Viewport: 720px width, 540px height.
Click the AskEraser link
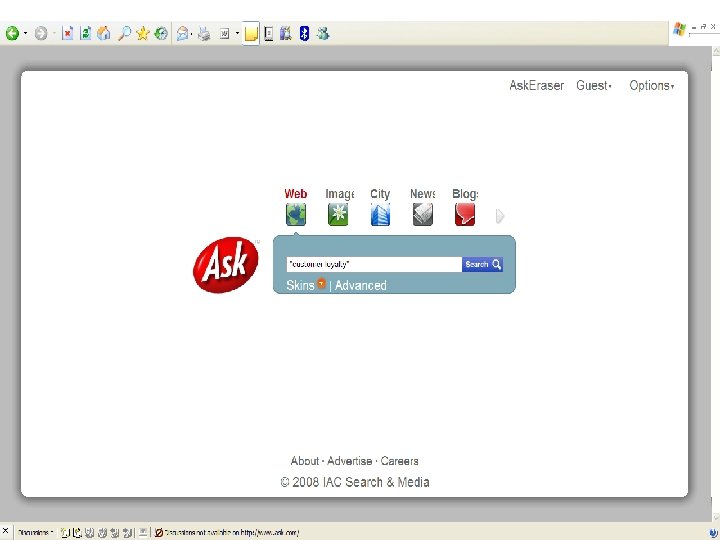[536, 85]
